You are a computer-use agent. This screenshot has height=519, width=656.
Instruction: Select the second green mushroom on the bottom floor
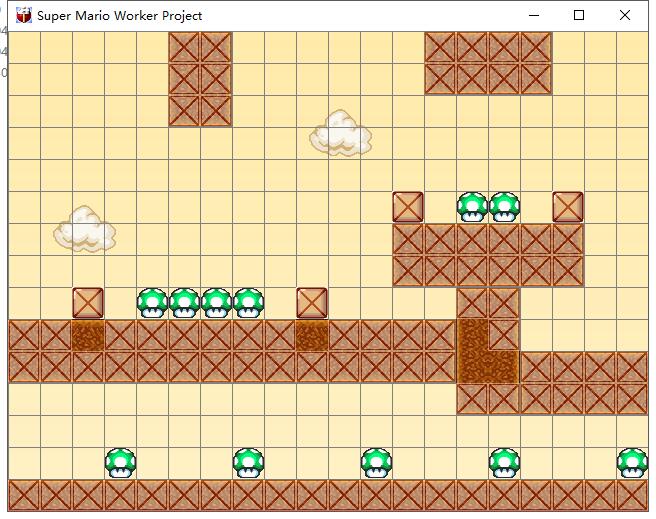249,463
